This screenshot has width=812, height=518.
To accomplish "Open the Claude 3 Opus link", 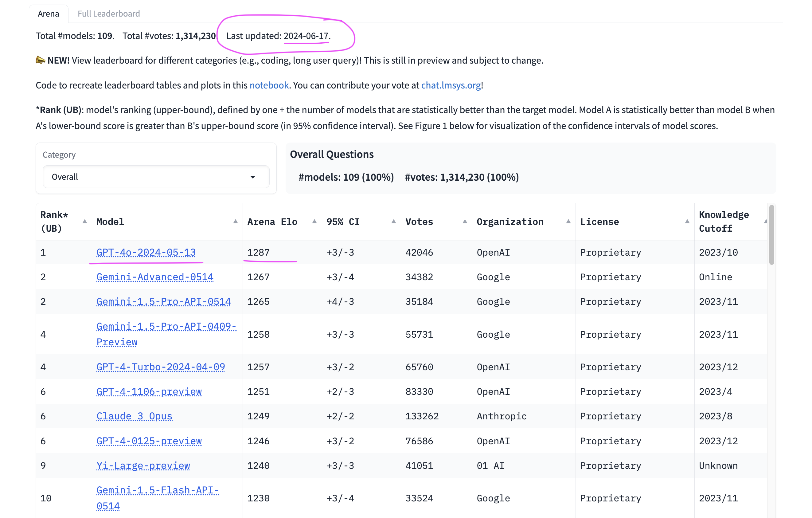I will click(134, 416).
